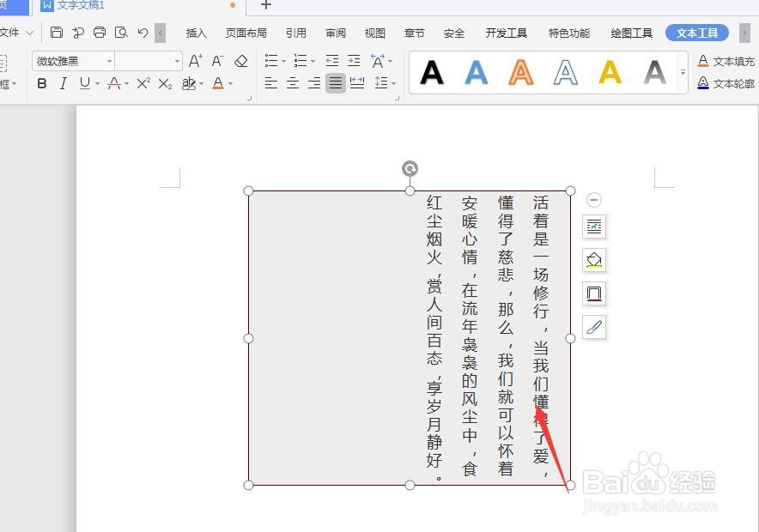Click the font color swatch
The height and width of the screenshot is (532, 759).
pyautogui.click(x=218, y=83)
